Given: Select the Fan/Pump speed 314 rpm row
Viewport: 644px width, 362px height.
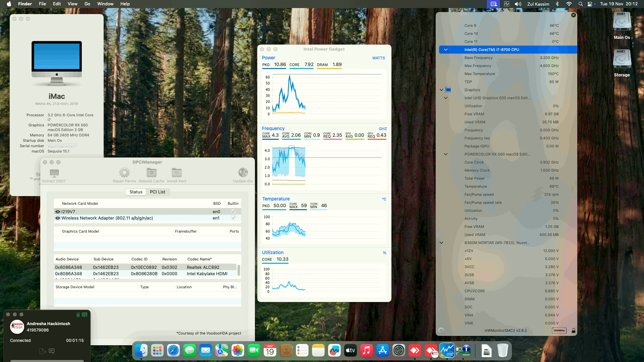Looking at the screenshot, I should coord(508,194).
